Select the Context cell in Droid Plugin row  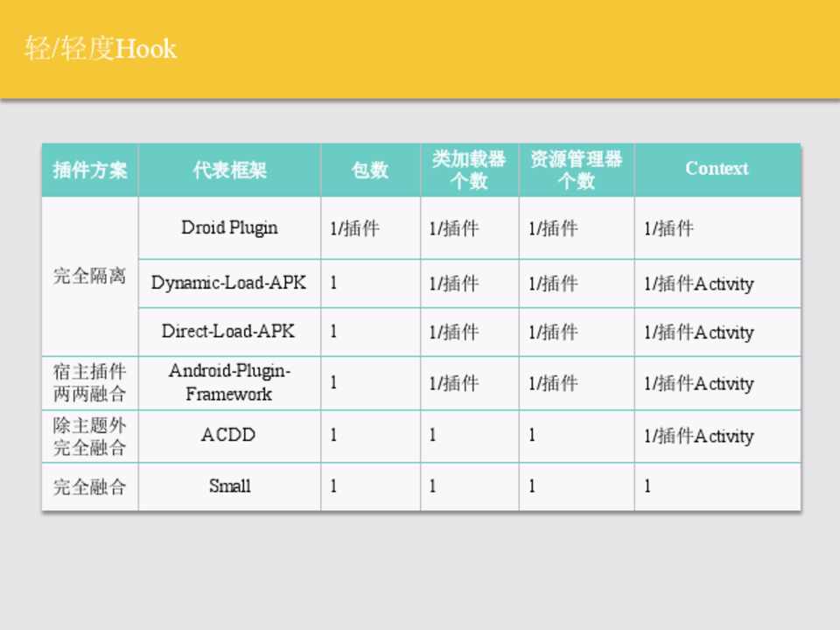[717, 228]
